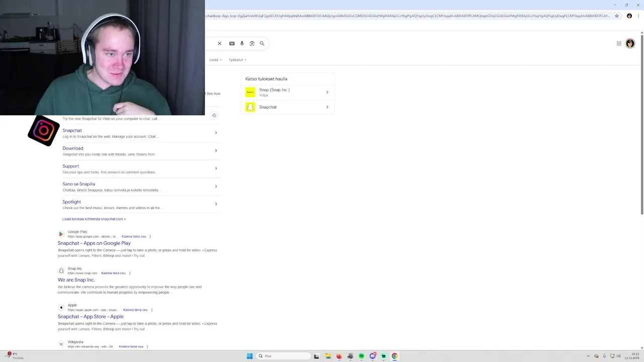The height and width of the screenshot is (362, 644).
Task: Click the history clock icon beside the result
Action: click(214, 116)
